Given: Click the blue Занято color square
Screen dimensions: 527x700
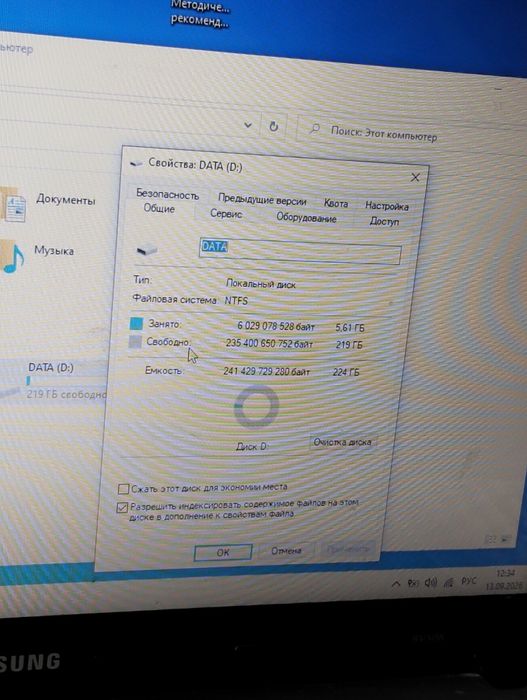Looking at the screenshot, I should pyautogui.click(x=136, y=323).
